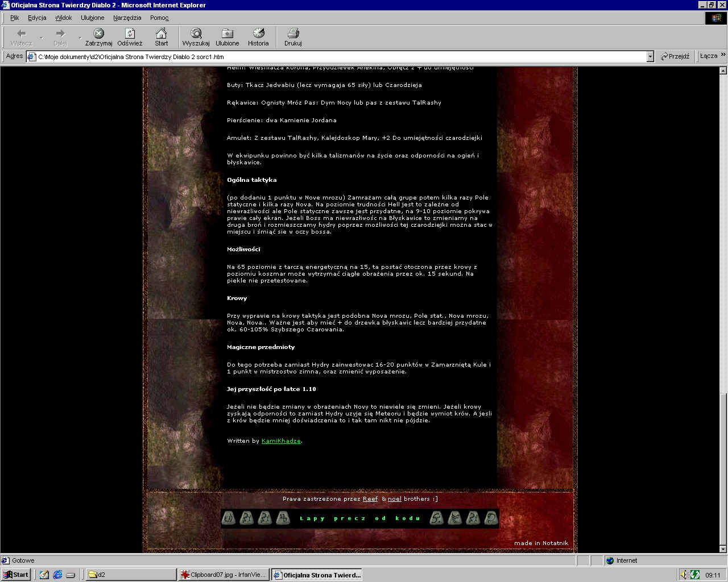Expand the address bar dropdown arrow
This screenshot has height=582, width=728.
coord(650,56)
